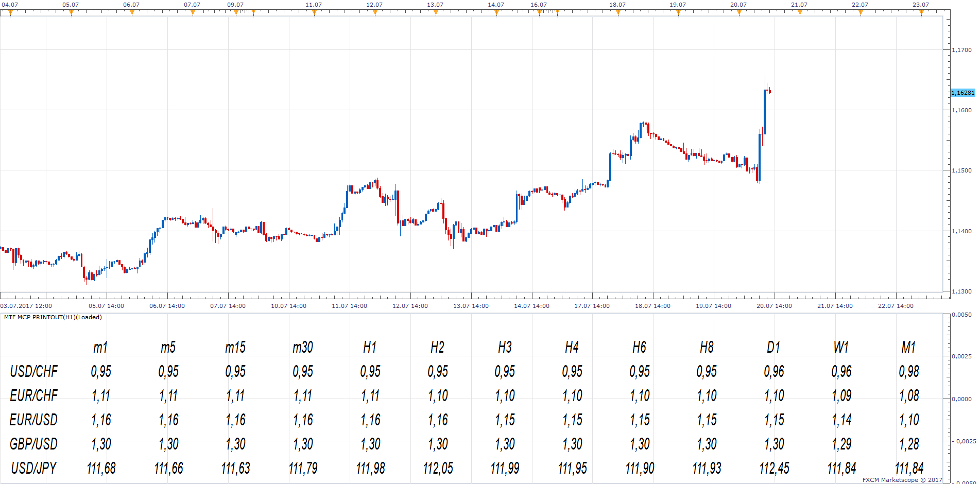Click GBP/USD M1 value 1,28

coord(909,444)
